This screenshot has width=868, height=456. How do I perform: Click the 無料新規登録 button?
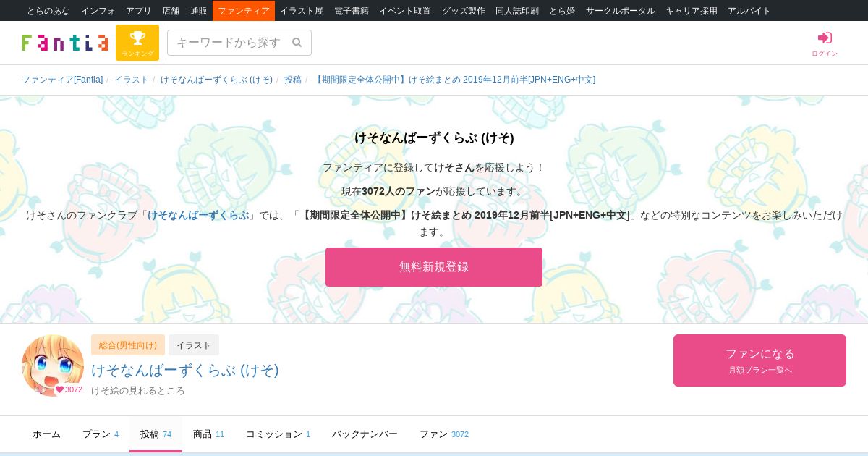click(x=434, y=267)
